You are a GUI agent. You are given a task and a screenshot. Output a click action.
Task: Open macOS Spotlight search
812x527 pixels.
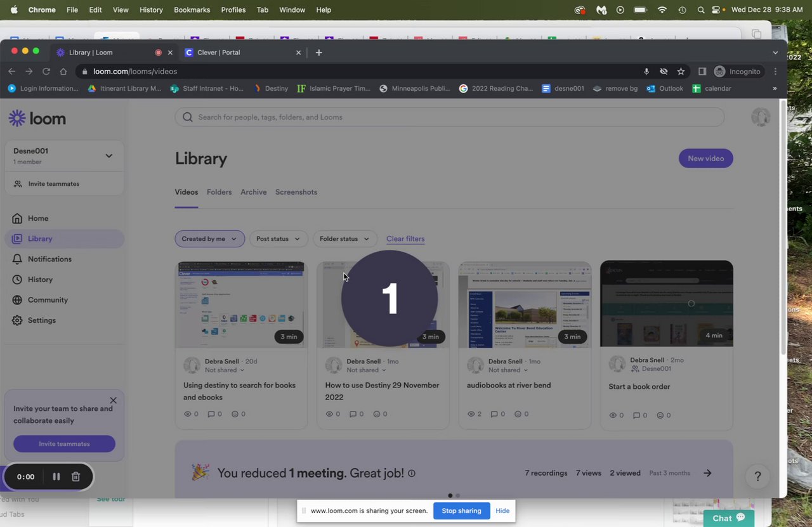click(700, 10)
